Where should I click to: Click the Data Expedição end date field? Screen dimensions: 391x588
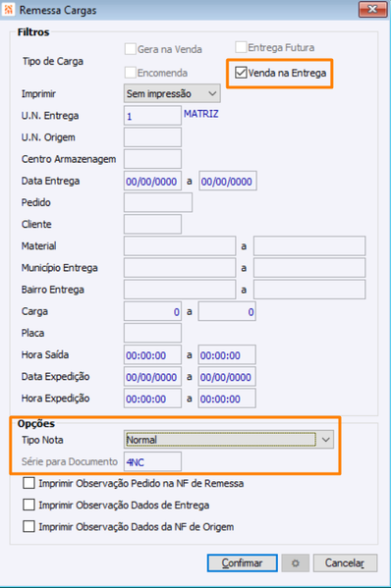click(x=227, y=377)
